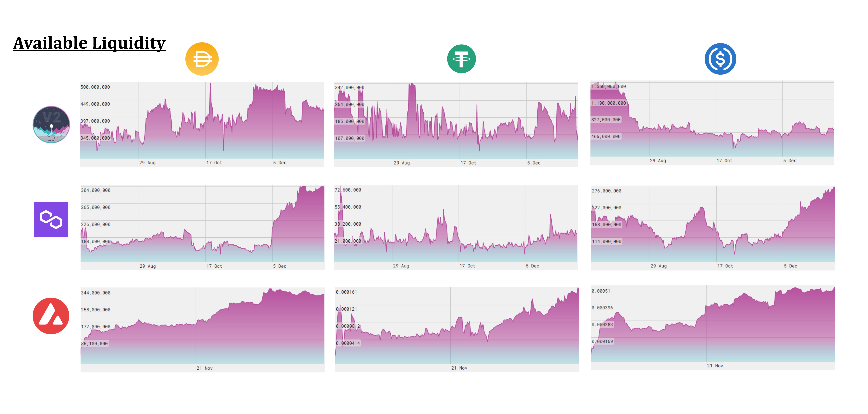Screen dimensions: 868x414
Task: Click the 21,000,000 axis label
Action: (348, 241)
